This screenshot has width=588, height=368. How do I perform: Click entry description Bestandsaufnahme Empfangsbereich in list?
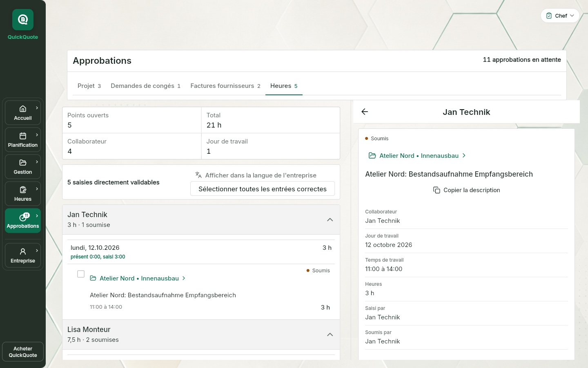163,295
